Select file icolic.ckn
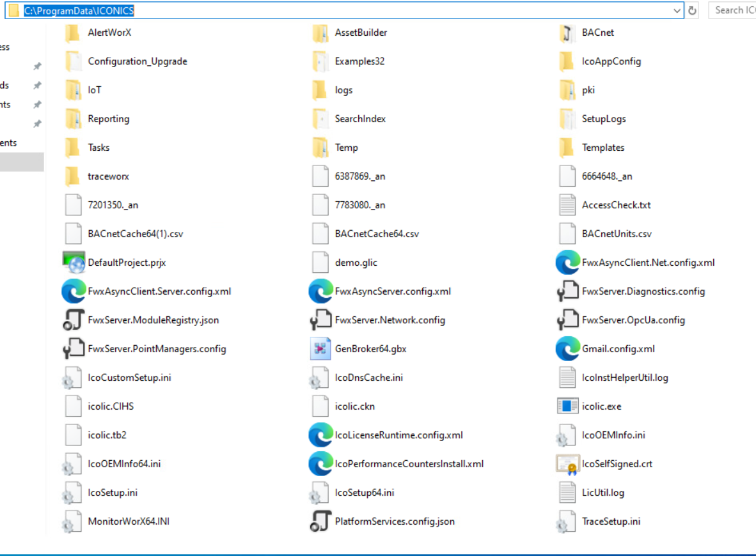The width and height of the screenshot is (756, 556). click(x=355, y=406)
